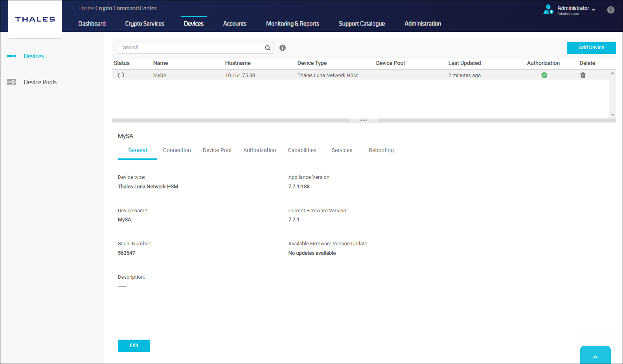Click 'Thales Crypto Command Center' title

117,8
